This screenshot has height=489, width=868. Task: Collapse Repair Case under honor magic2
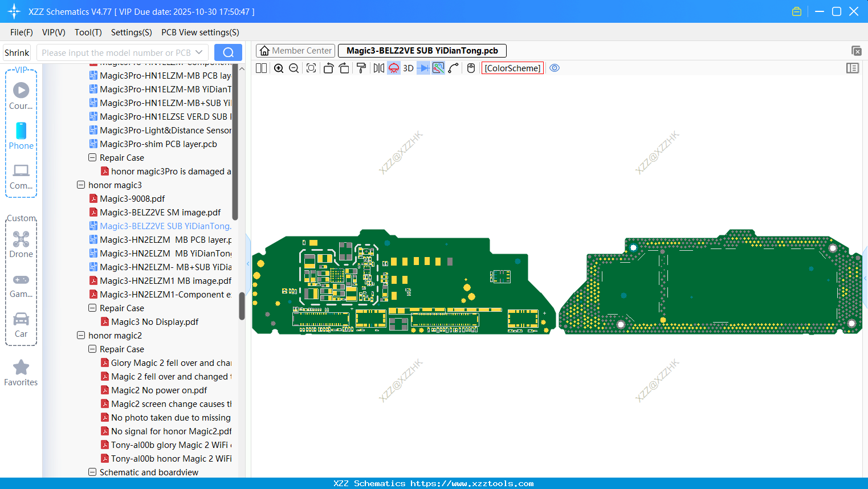pyautogui.click(x=92, y=349)
